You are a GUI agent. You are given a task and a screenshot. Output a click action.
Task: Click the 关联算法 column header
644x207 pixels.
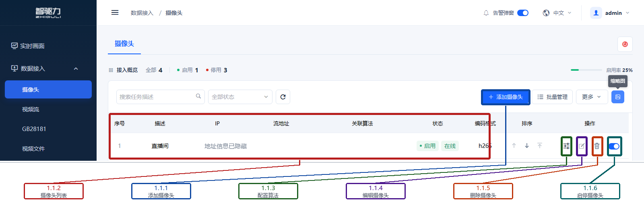[362, 123]
